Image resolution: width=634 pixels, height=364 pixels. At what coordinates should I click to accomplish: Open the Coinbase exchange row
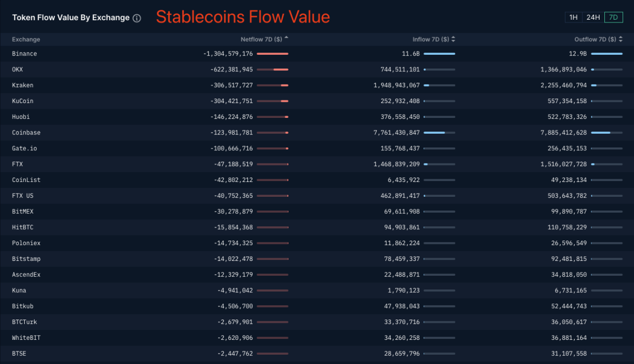26,133
